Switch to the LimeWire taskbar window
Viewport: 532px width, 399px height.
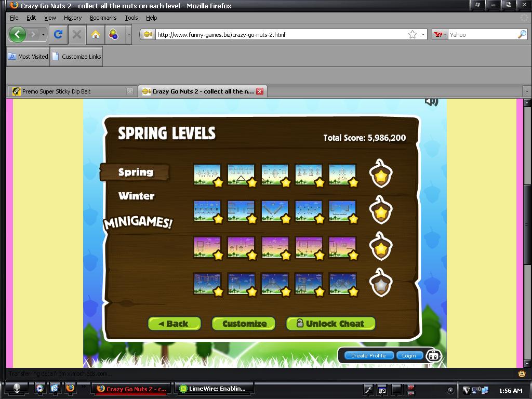click(x=215, y=389)
